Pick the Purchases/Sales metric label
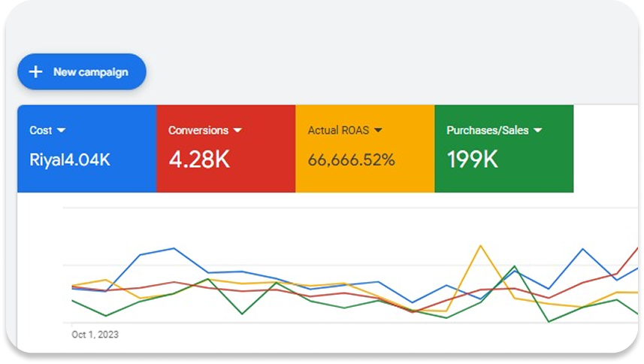Screen dimensions: 644x364 [488, 131]
